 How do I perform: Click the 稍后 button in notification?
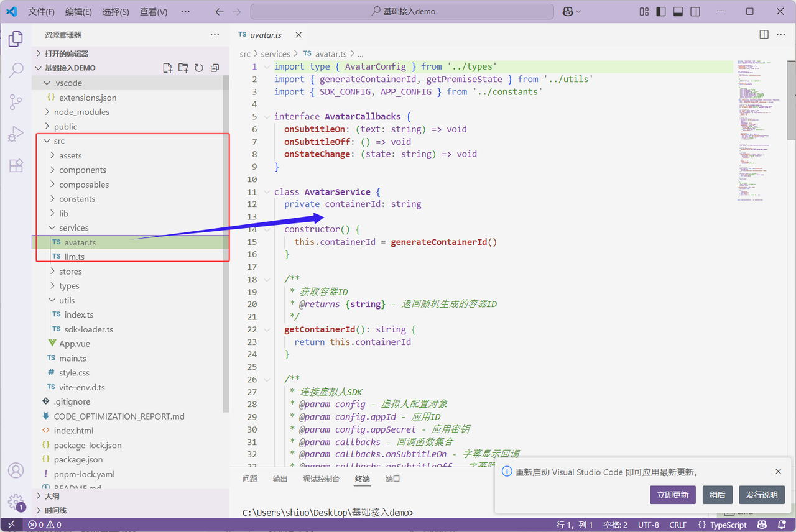click(x=717, y=495)
